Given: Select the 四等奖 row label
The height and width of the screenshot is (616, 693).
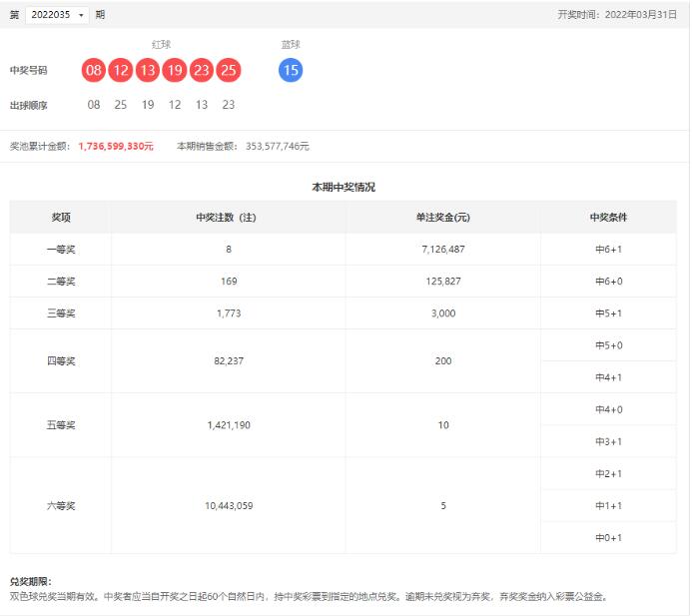Looking at the screenshot, I should (61, 361).
